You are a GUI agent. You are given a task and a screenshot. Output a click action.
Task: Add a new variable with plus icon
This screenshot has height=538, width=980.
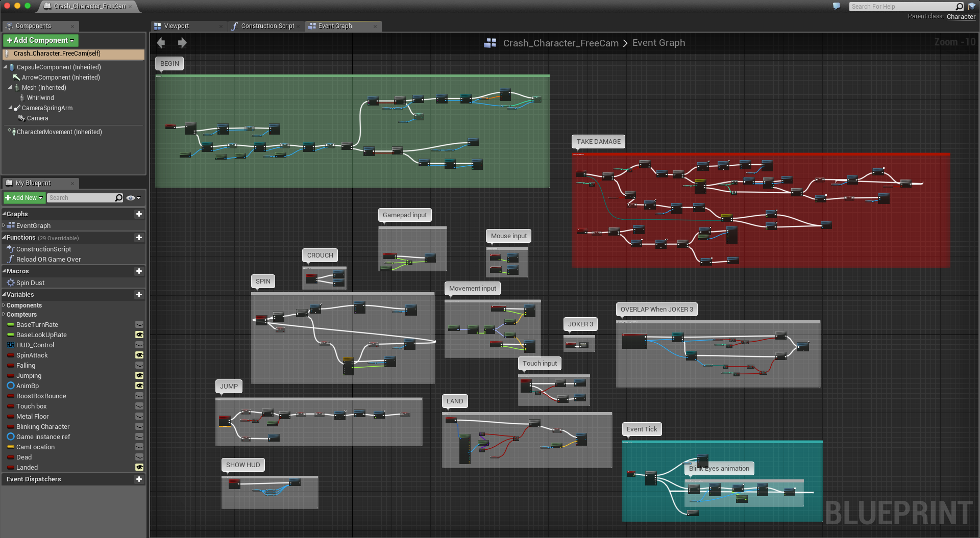[139, 295]
